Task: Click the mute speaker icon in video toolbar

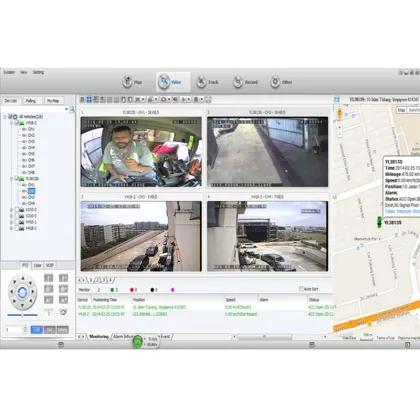Action: point(175,99)
